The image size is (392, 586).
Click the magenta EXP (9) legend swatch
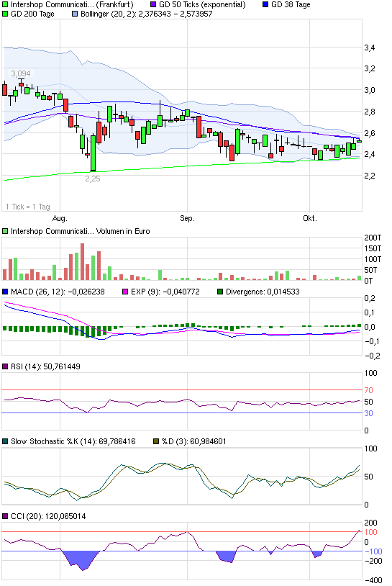[125, 292]
